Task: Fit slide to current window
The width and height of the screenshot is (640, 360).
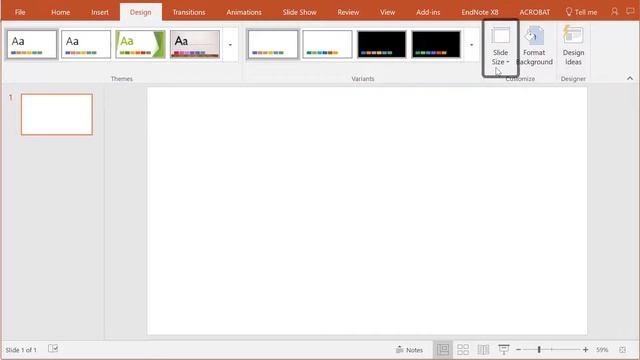Action: [622, 350]
